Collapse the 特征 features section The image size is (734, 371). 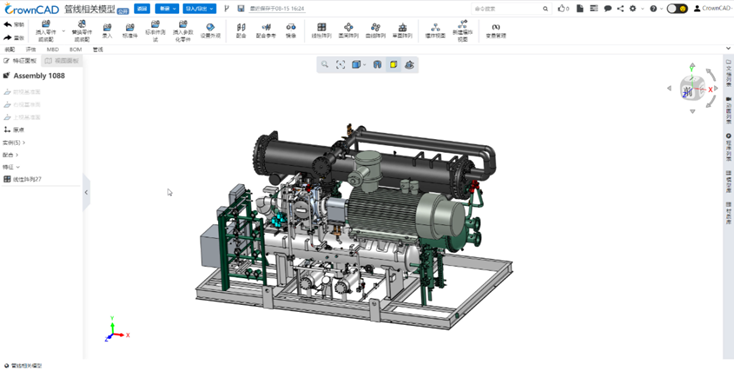(11, 167)
